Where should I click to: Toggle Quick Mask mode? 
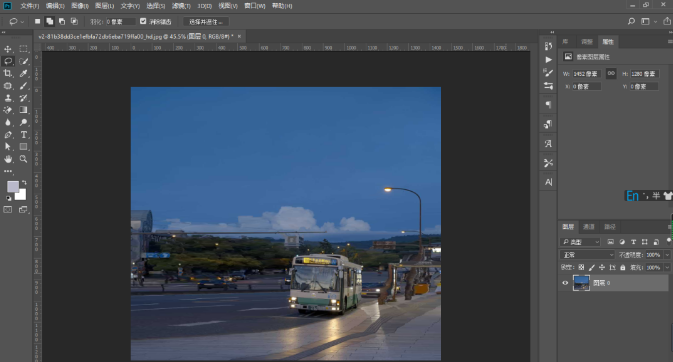coord(8,210)
